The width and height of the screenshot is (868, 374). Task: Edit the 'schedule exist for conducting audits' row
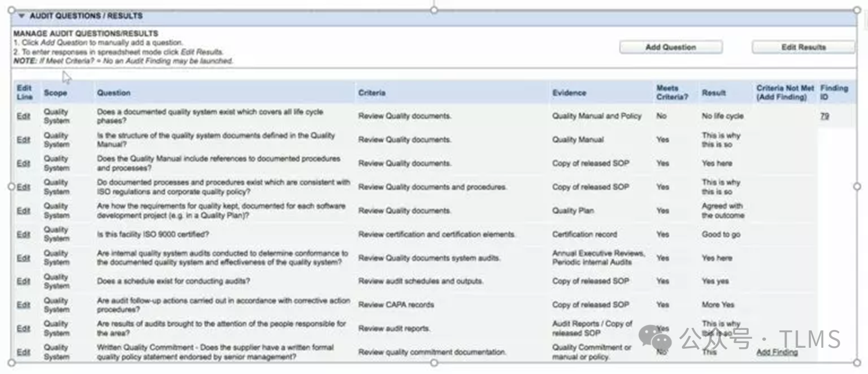(23, 281)
